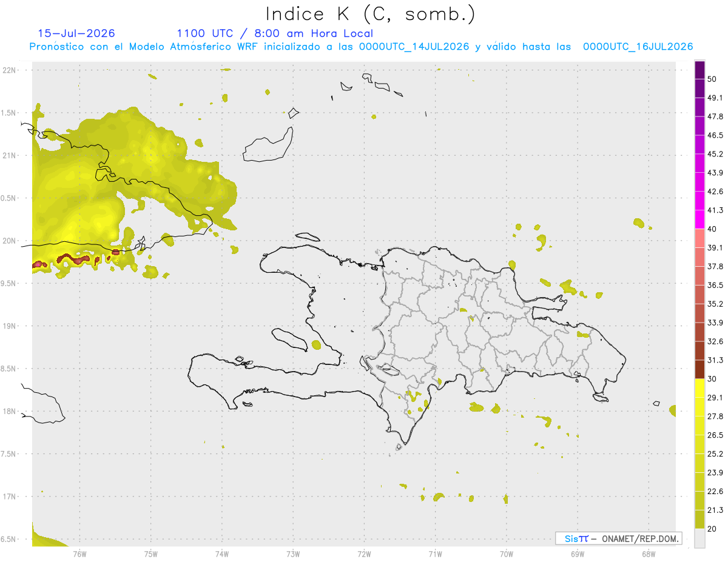Click the "69W" longitude label
728x562 pixels.
(577, 554)
